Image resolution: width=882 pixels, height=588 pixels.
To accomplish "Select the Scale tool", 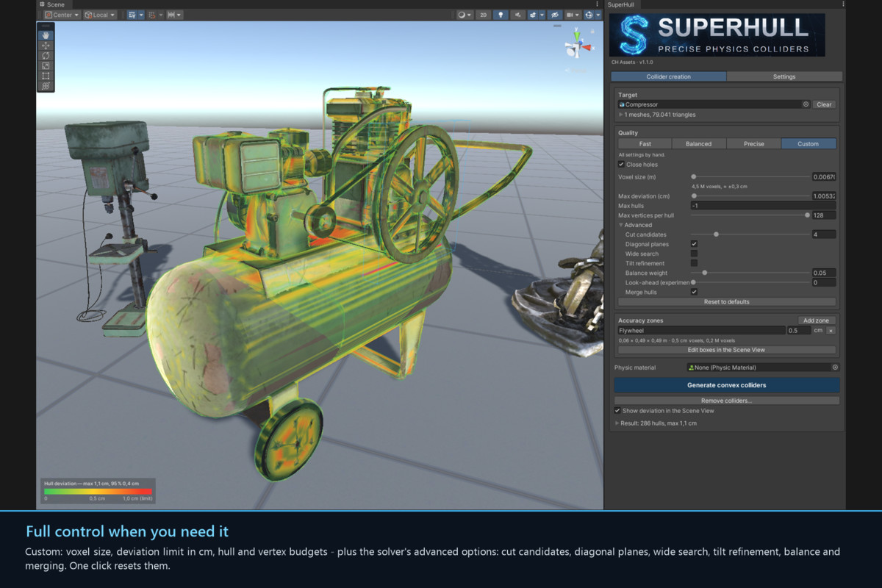I will (x=46, y=65).
